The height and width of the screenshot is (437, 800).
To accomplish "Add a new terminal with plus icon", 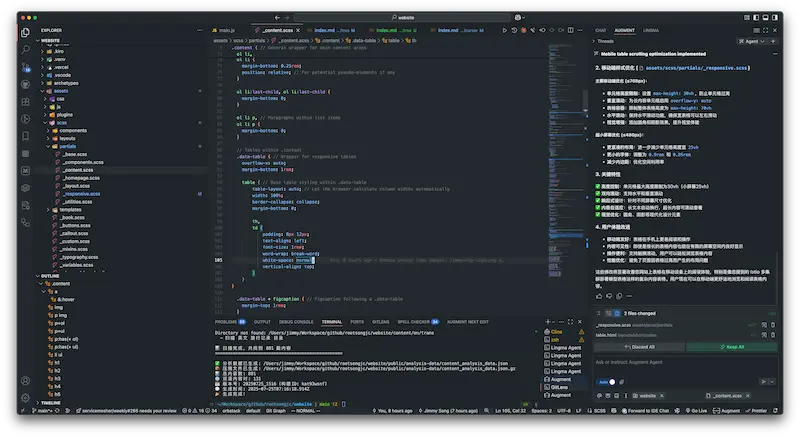I will (547, 322).
